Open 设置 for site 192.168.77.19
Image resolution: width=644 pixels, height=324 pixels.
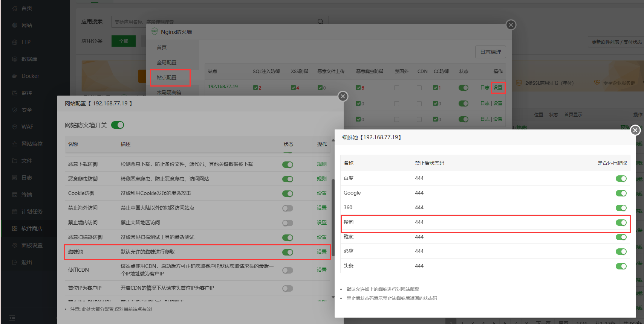tap(498, 88)
